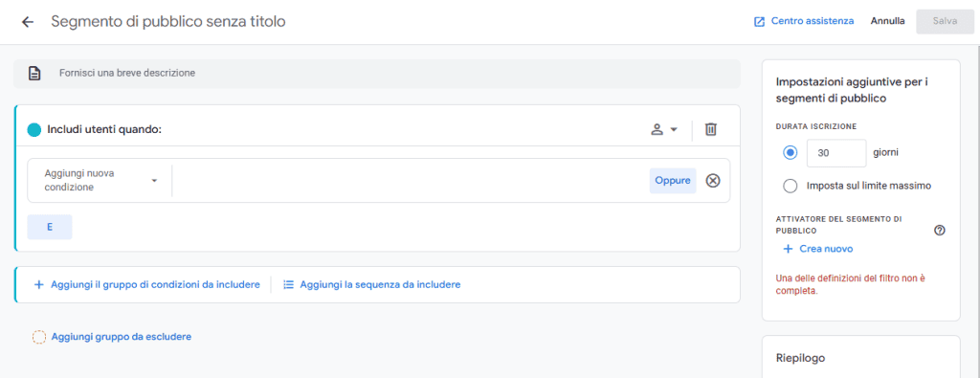Open the user scope person dropdown
Screen dimensions: 980x378
pos(664,129)
